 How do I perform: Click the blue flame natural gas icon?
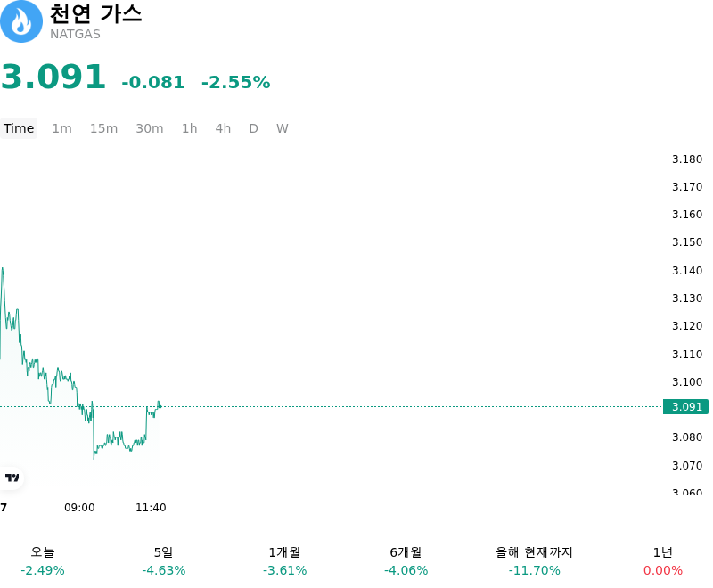(x=20, y=20)
